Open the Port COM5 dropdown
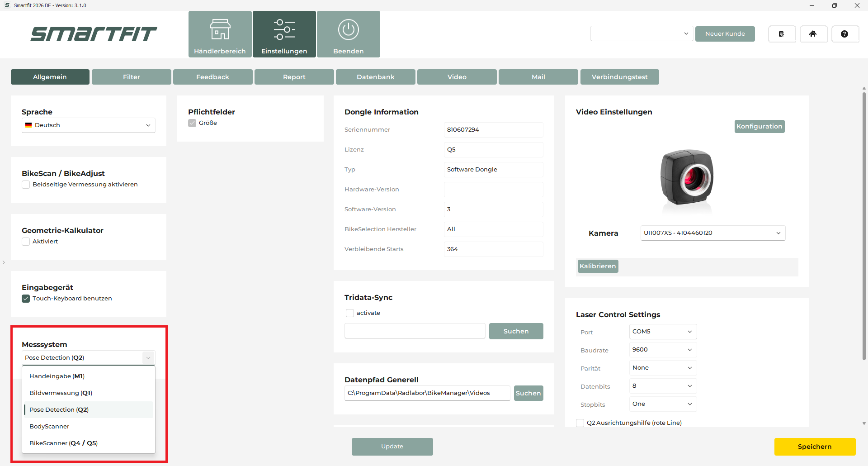Screen dimensions: 868x466 (x=663, y=332)
